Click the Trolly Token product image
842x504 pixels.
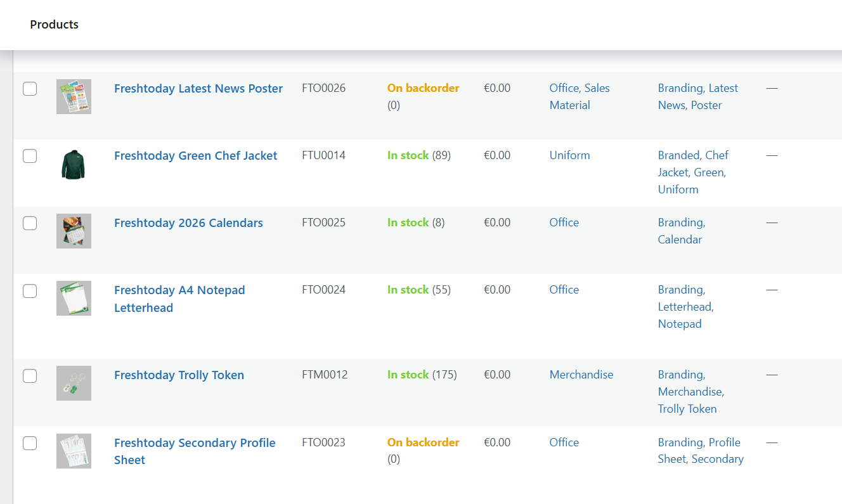click(x=74, y=383)
